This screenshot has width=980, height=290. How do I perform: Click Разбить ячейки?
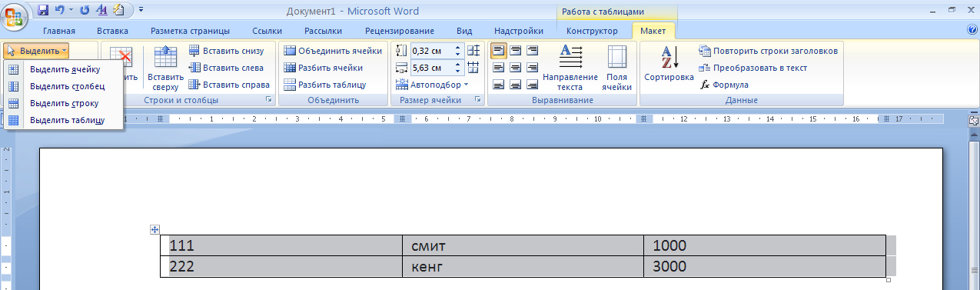[x=324, y=68]
